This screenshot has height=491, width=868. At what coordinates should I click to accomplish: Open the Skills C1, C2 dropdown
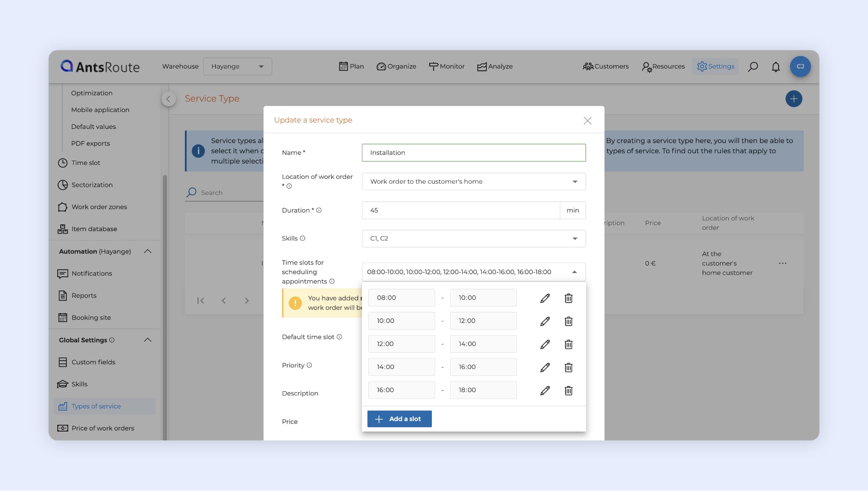click(473, 238)
